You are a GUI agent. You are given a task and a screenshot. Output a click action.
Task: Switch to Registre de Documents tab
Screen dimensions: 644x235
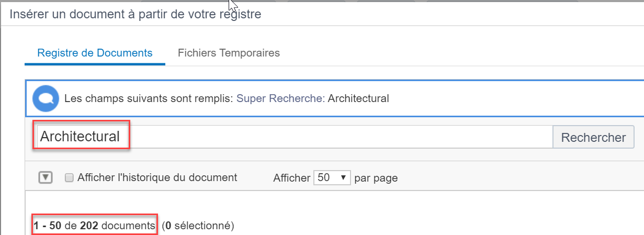pyautogui.click(x=95, y=53)
